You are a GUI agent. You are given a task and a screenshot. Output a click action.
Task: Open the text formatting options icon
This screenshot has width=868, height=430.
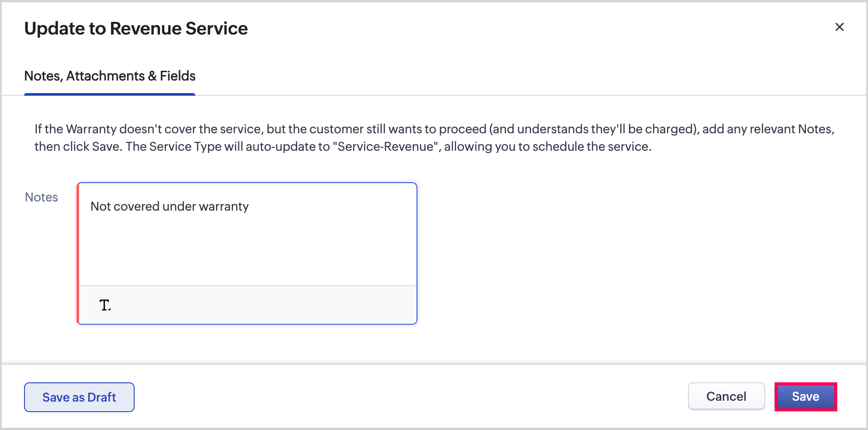coord(105,305)
